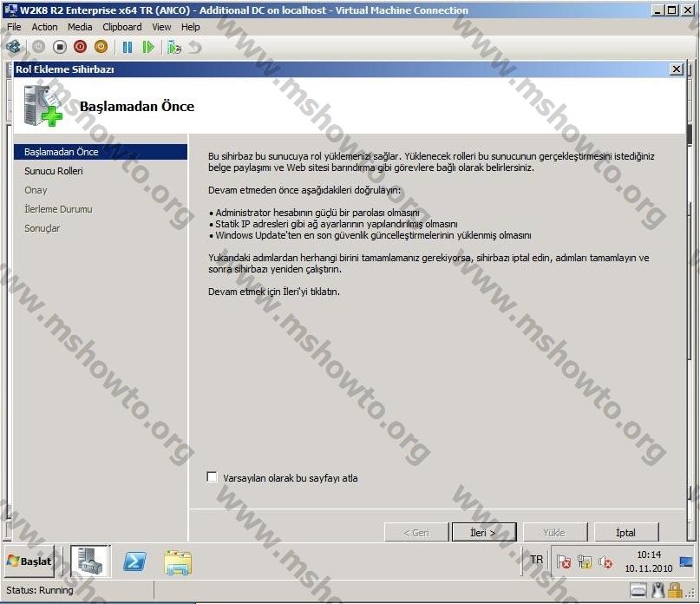This screenshot has width=700, height=604.
Task: Click the disabled < Geri button
Action: point(416,532)
